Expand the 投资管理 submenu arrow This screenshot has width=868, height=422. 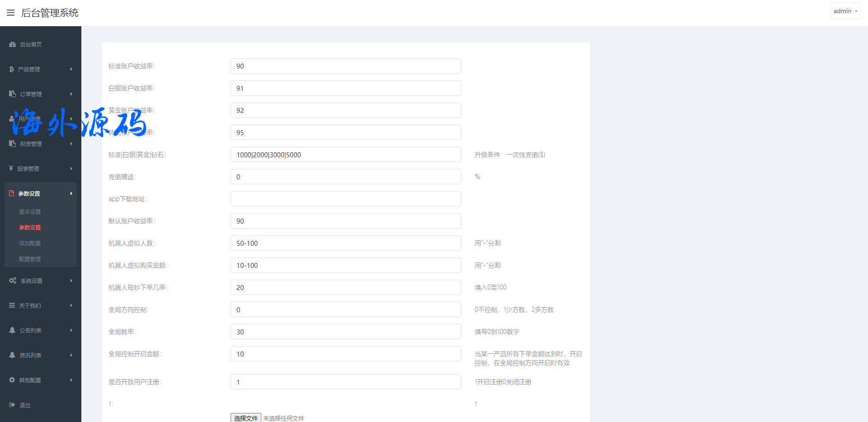click(x=71, y=144)
